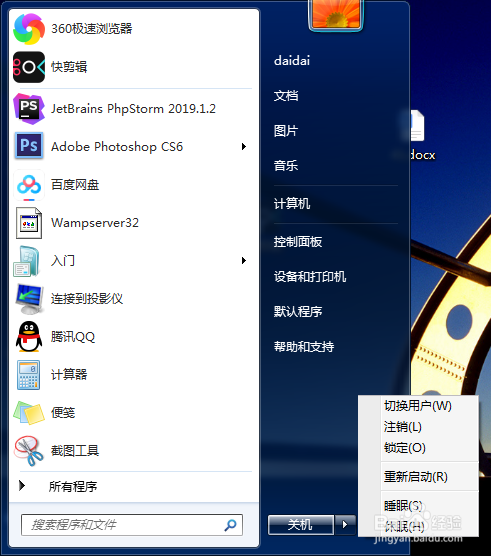This screenshot has height=556, width=491.
Task: Click the JetBrains PhpStorm 2019.1.2 text
Action: [133, 109]
